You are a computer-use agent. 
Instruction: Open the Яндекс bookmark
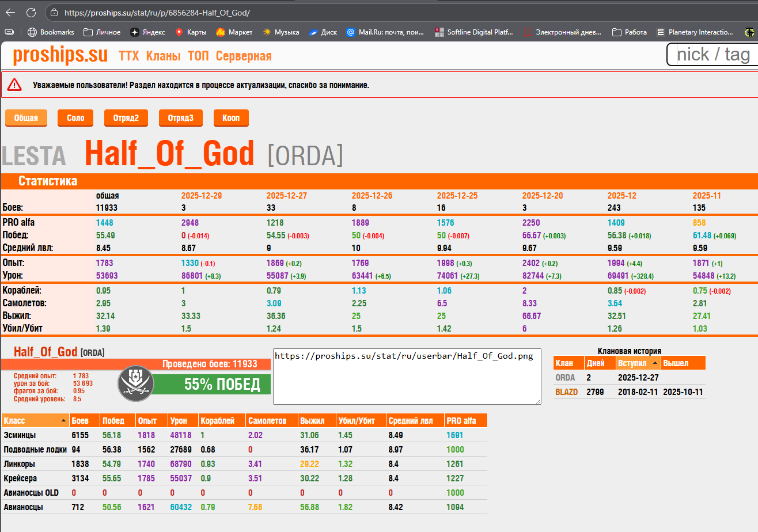tap(147, 32)
